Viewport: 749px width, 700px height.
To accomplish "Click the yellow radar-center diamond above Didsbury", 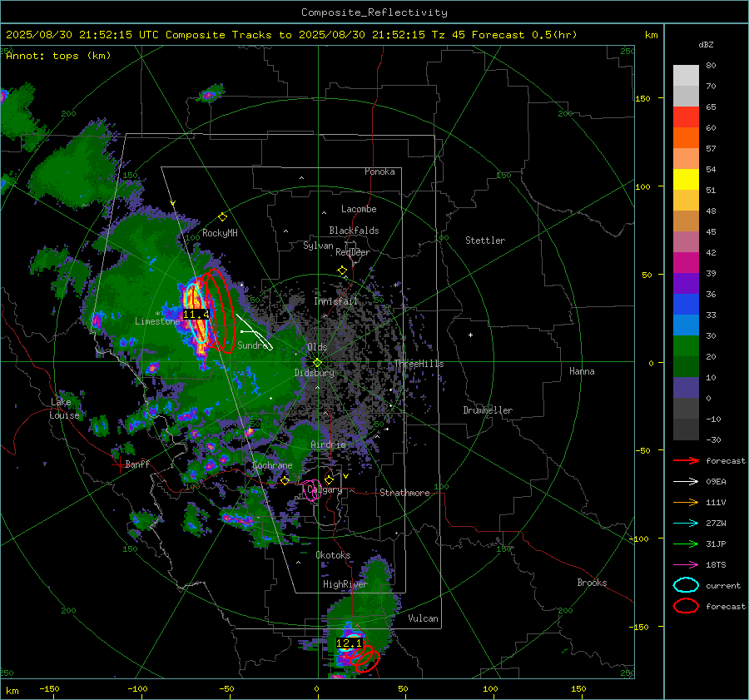I will tap(317, 363).
